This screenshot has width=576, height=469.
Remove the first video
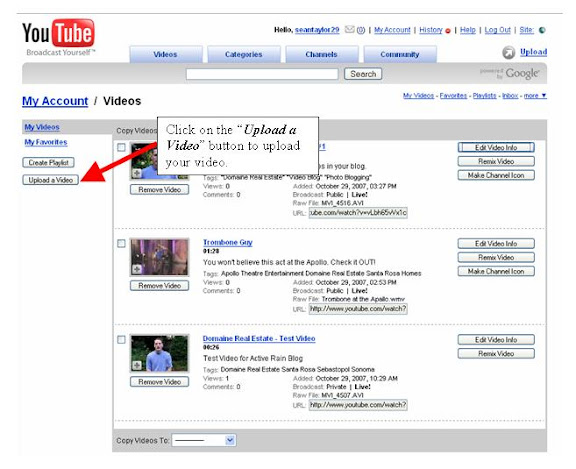click(x=159, y=190)
